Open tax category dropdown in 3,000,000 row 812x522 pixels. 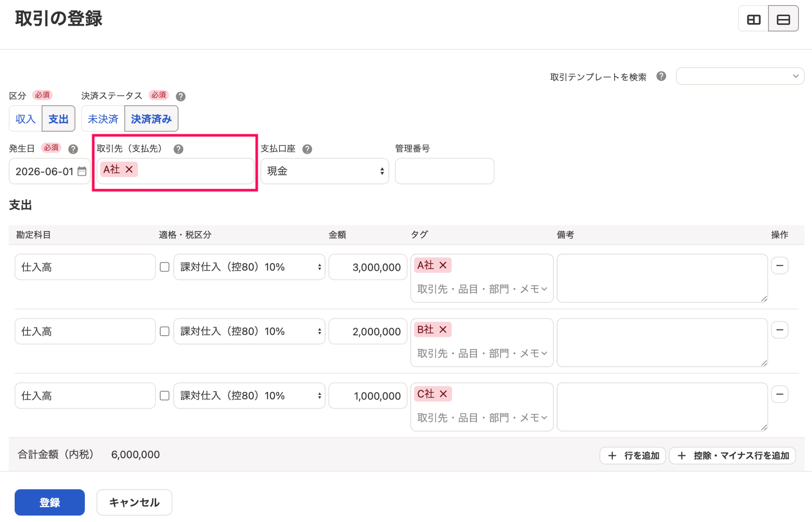(249, 267)
